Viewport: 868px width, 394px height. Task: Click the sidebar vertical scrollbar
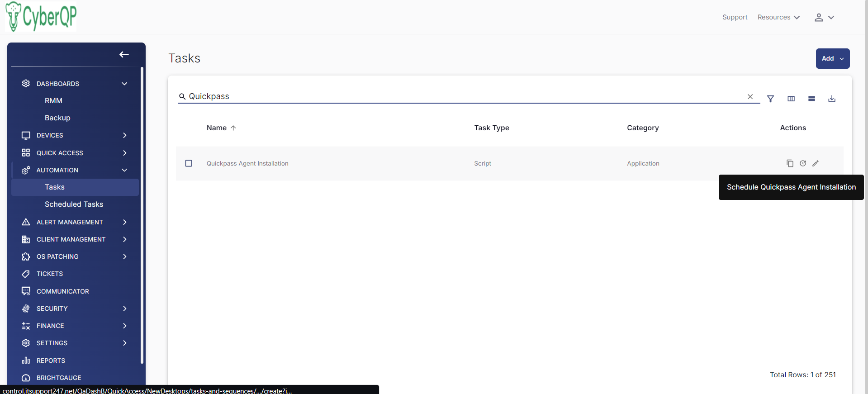[142, 215]
